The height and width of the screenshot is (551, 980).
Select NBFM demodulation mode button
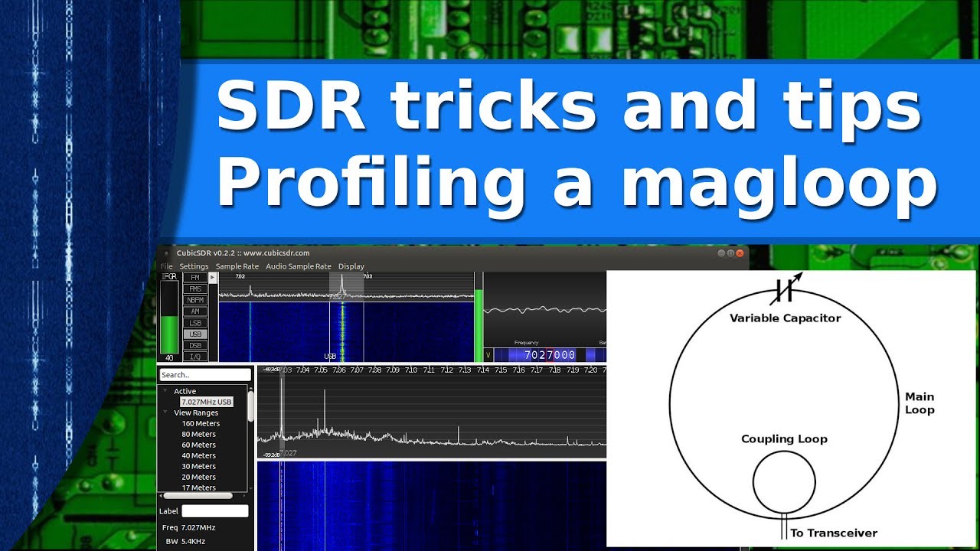tap(194, 300)
